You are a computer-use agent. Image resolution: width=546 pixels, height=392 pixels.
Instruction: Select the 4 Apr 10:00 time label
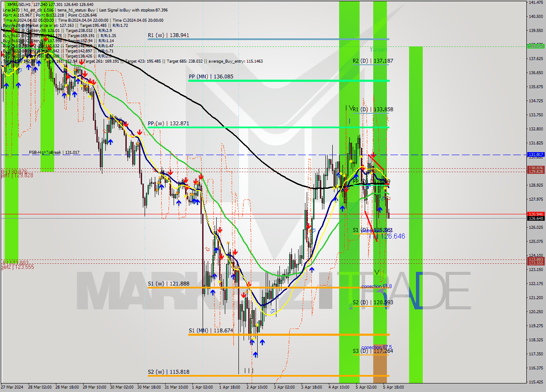(x=339, y=387)
